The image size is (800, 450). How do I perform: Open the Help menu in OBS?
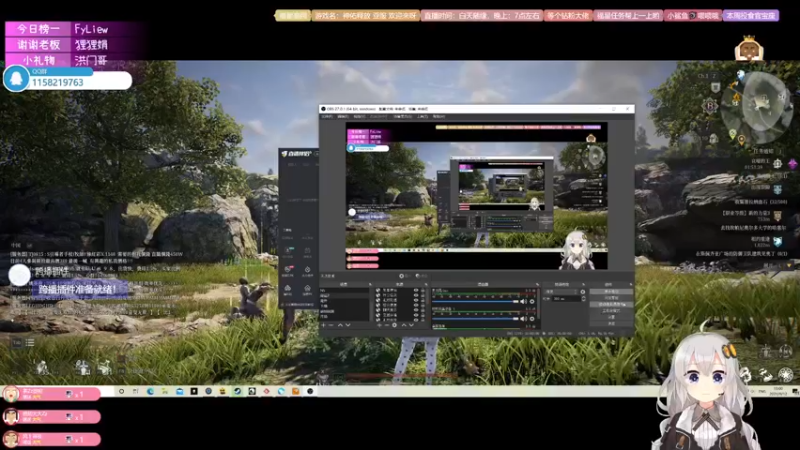point(439,116)
